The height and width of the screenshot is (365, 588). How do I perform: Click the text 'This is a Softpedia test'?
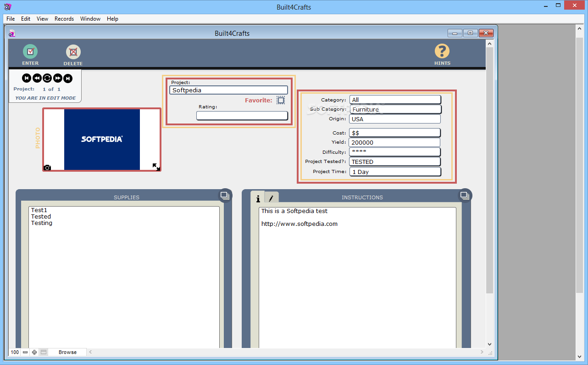click(x=294, y=211)
